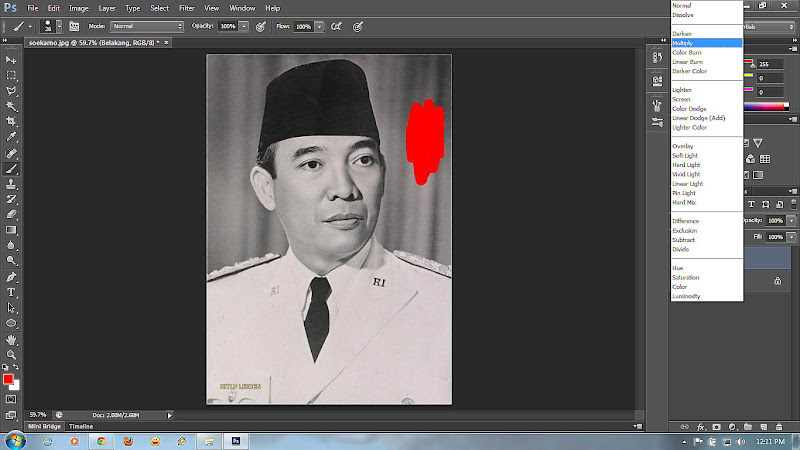Select the Zoom tool
The width and height of the screenshot is (800, 450).
pos(11,355)
